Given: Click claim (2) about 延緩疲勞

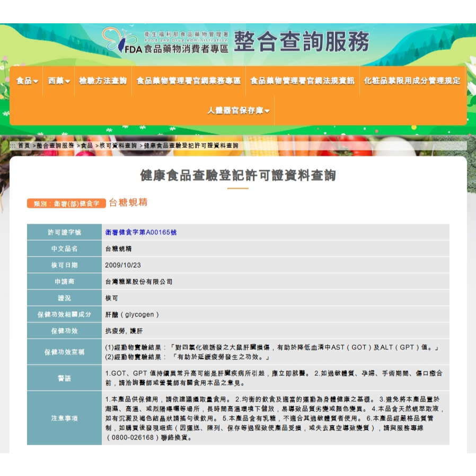Looking at the screenshot, I should (187, 357).
